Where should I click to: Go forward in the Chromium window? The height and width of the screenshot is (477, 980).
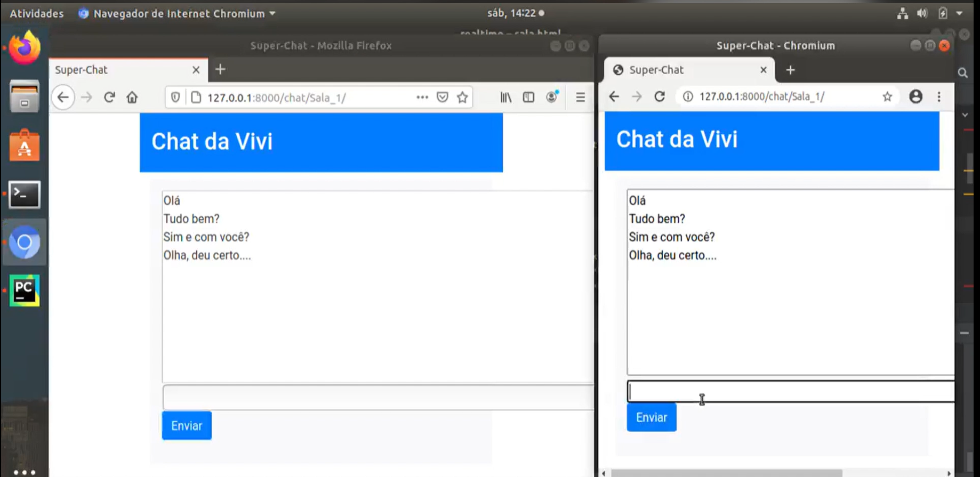[x=637, y=96]
